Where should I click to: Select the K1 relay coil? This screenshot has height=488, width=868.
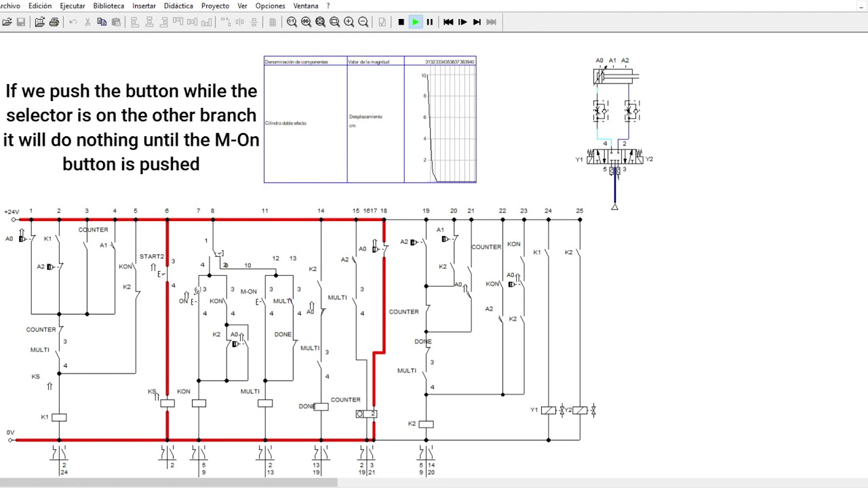[x=59, y=418]
